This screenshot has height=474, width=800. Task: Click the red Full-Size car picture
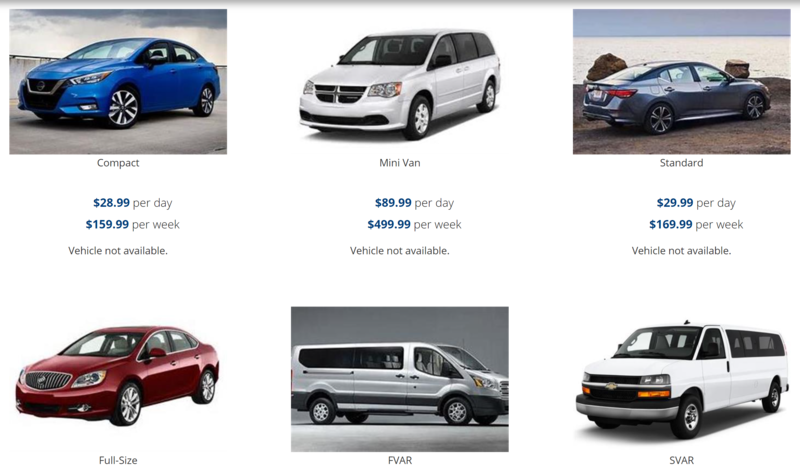click(118, 379)
